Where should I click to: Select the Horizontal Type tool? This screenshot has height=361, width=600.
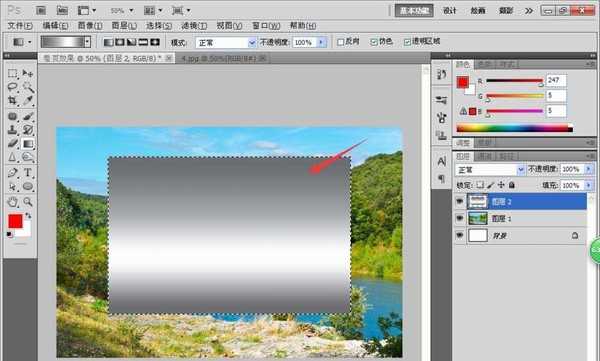coord(28,172)
